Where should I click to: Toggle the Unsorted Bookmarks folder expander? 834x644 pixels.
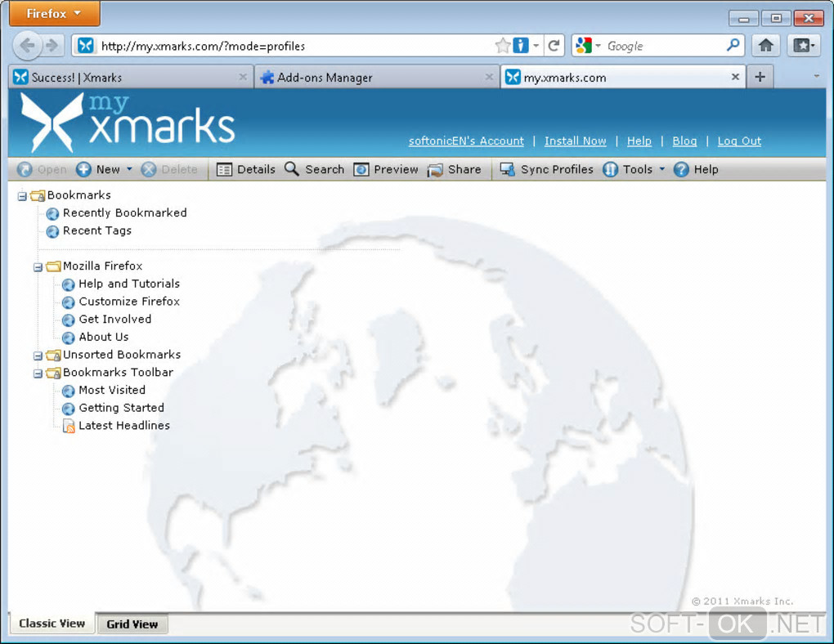(x=38, y=356)
